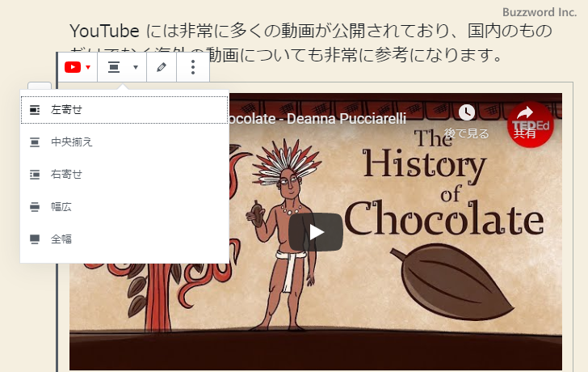Click the paragraph text starting with YouTube
Image resolution: width=588 pixels, height=372 pixels.
[311, 42]
